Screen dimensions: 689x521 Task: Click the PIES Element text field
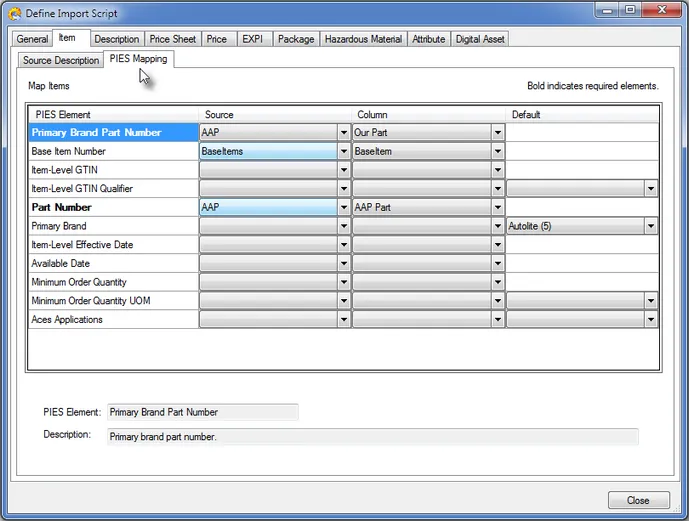(x=202, y=412)
